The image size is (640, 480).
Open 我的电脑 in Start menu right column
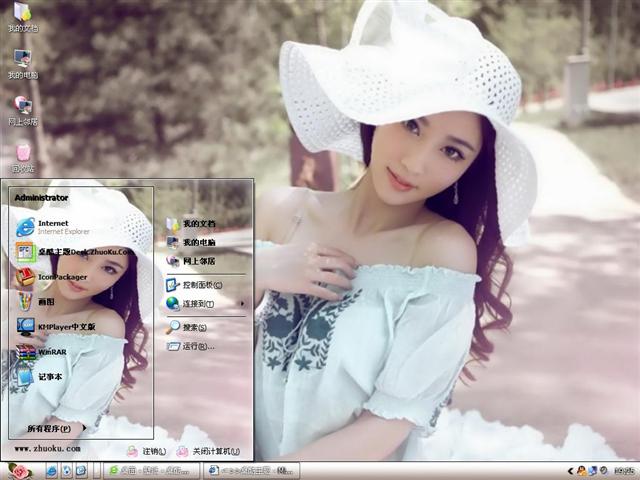191,242
